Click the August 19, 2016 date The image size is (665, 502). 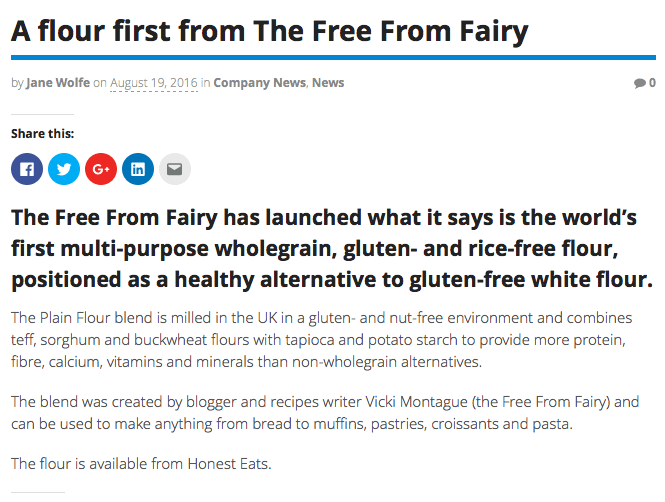(x=154, y=83)
